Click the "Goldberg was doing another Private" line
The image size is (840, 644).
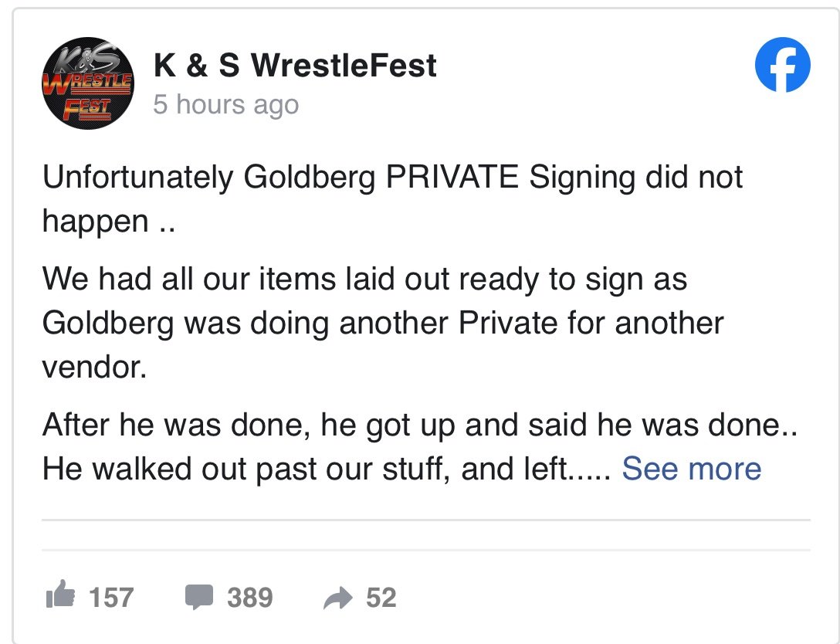(382, 322)
